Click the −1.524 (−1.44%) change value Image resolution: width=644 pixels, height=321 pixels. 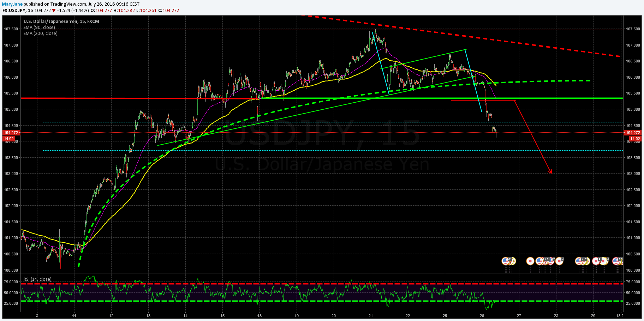click(x=73, y=11)
